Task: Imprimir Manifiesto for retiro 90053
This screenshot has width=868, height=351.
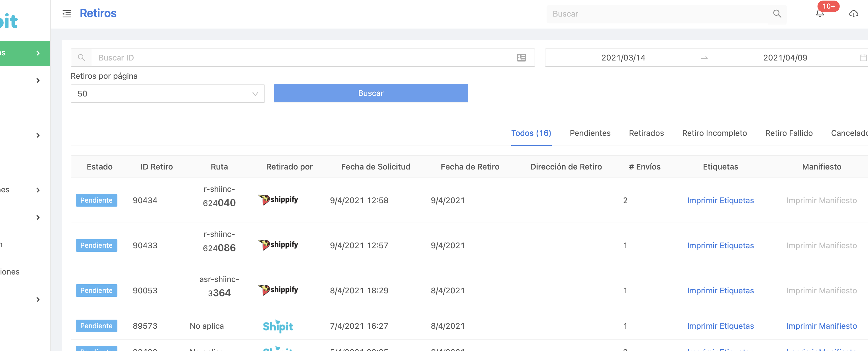Action: tap(822, 291)
